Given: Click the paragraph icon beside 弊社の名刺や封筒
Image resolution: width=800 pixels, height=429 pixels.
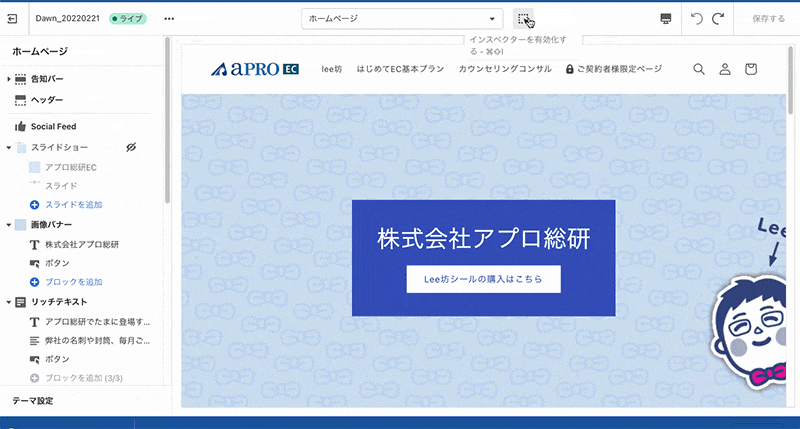Looking at the screenshot, I should 34,341.
